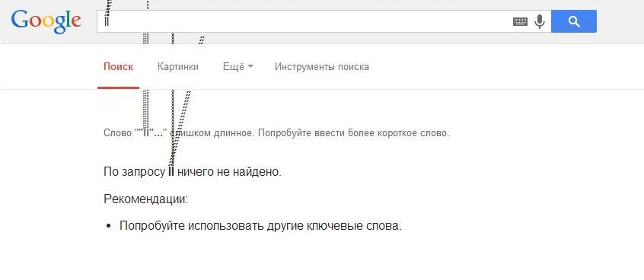Open the Ещё menu
The image size is (644, 280).
coord(233,66)
